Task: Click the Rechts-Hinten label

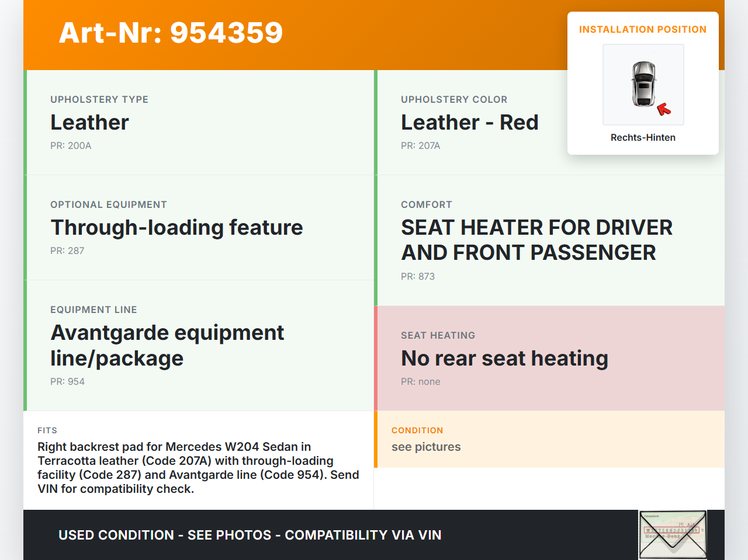Action: pos(643,137)
